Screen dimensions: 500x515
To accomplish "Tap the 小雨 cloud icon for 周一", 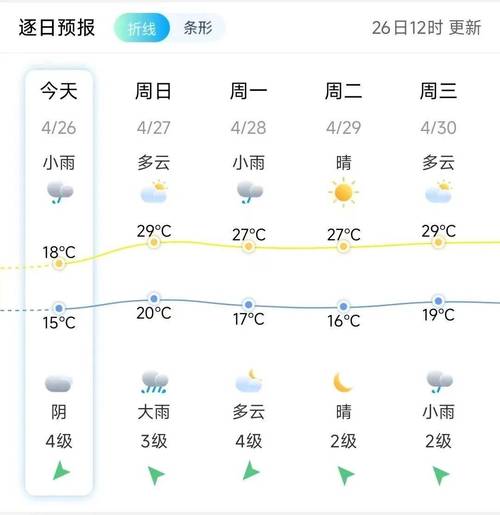I will click(249, 192).
